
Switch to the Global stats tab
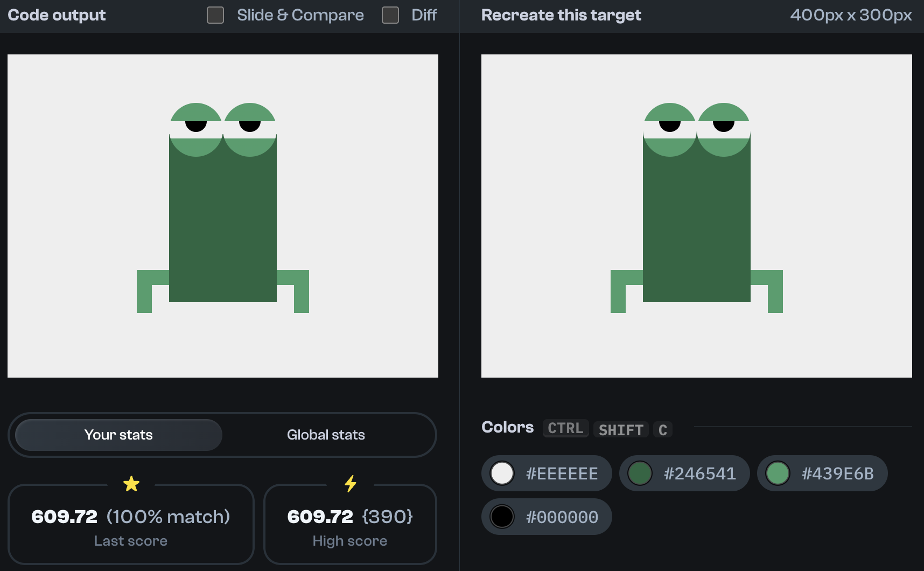point(326,435)
